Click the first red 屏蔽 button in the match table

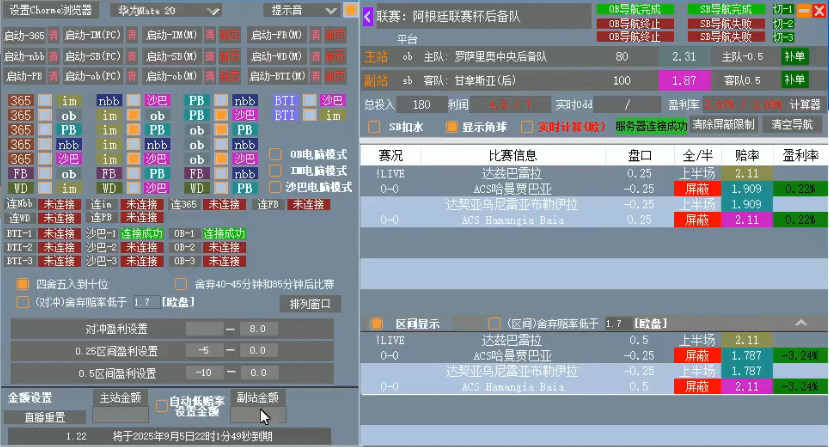click(699, 188)
